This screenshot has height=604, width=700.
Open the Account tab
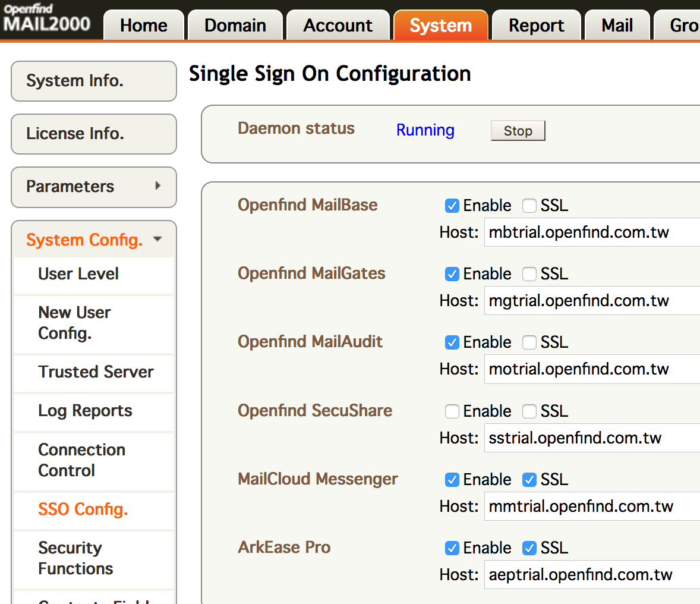point(338,25)
